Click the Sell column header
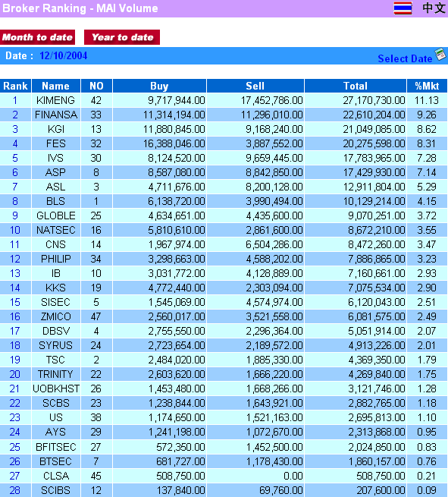 point(255,86)
